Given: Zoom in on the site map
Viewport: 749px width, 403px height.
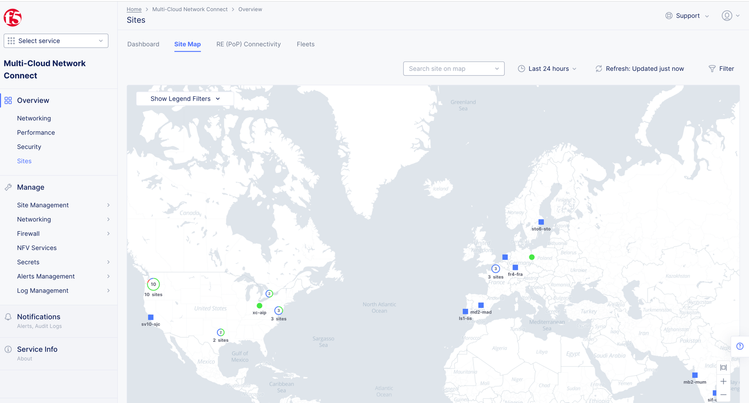Looking at the screenshot, I should point(724,381).
